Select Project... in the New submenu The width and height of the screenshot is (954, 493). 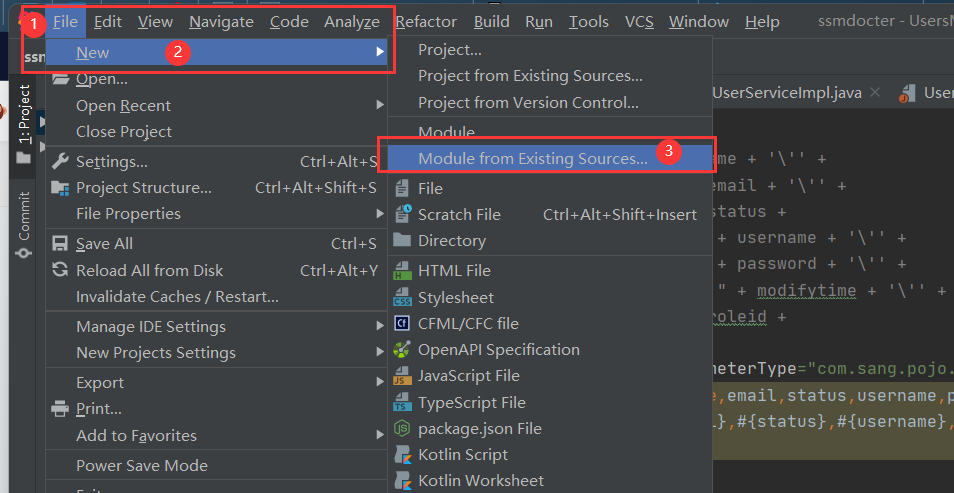(x=550, y=50)
